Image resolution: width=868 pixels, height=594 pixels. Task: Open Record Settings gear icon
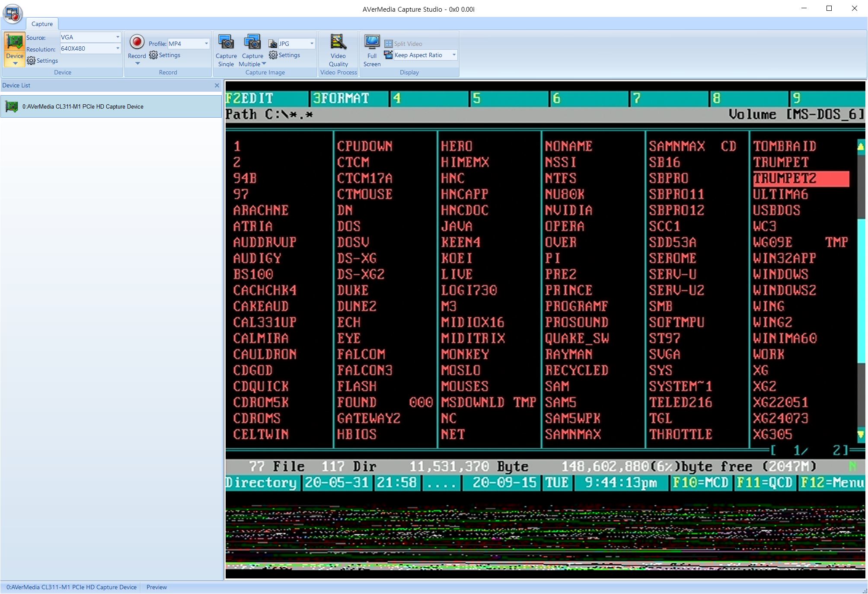(x=153, y=55)
